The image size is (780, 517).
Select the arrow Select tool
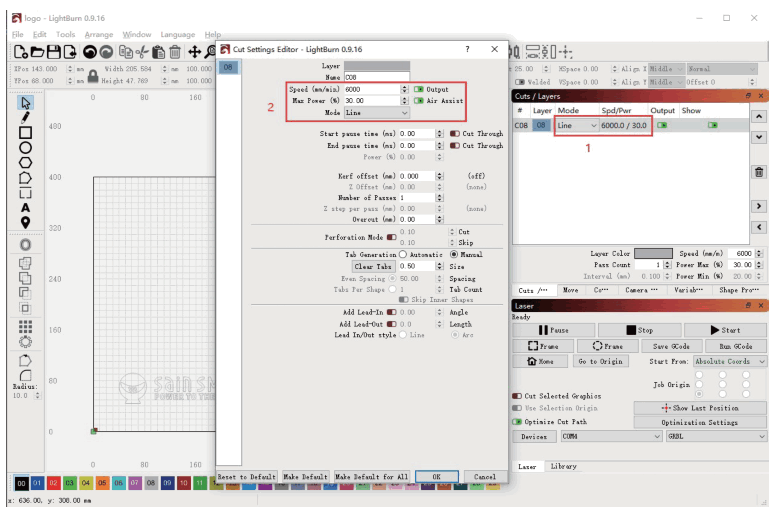click(x=25, y=103)
